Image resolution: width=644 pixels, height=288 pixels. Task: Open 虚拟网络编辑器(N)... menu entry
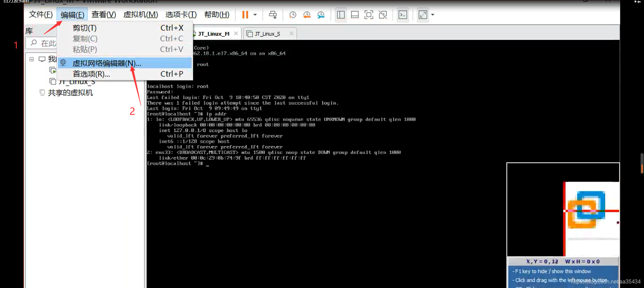(125, 63)
